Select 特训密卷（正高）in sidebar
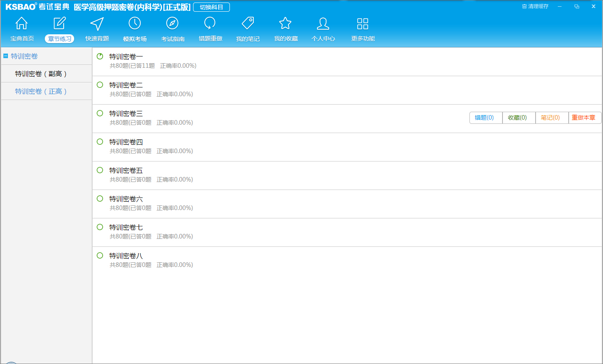The width and height of the screenshot is (603, 364). click(x=46, y=91)
